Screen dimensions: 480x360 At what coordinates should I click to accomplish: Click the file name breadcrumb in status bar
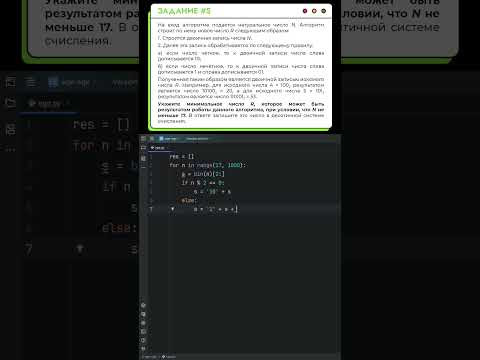click(169, 357)
